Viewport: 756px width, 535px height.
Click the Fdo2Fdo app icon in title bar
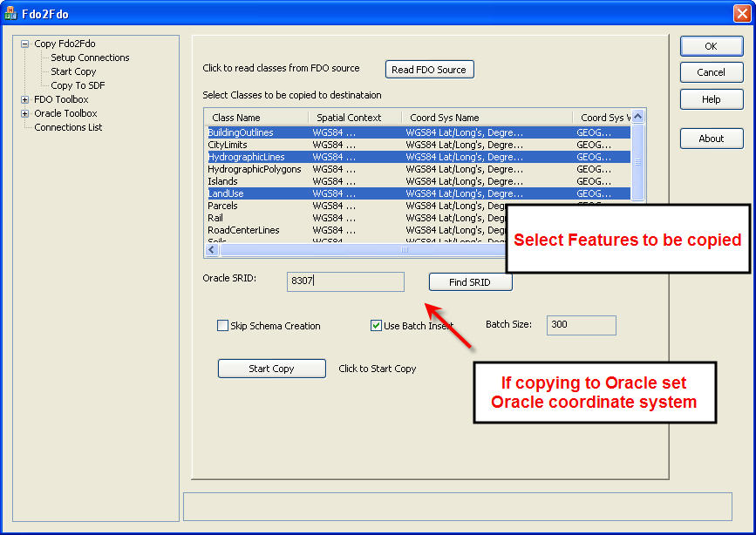point(10,13)
